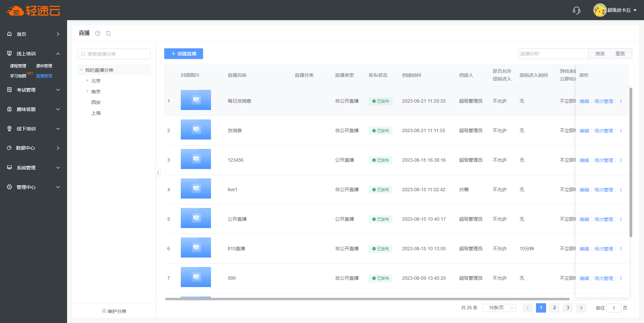The image size is (644, 323).
Task: Click the 创建直播 button
Action: click(183, 54)
